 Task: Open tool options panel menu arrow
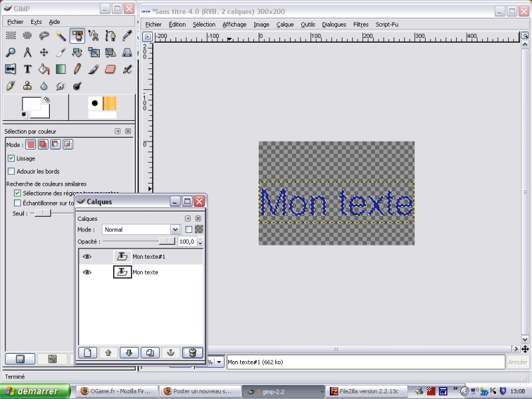click(x=118, y=131)
